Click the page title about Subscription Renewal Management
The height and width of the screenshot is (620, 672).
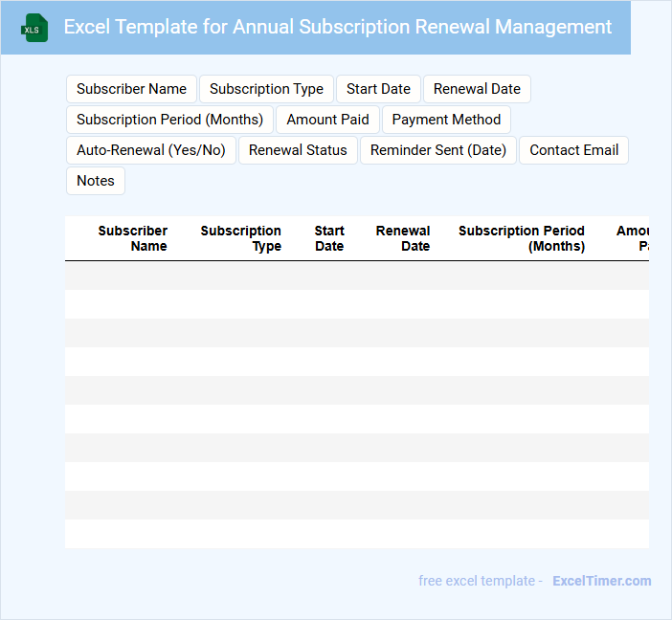coord(337,27)
